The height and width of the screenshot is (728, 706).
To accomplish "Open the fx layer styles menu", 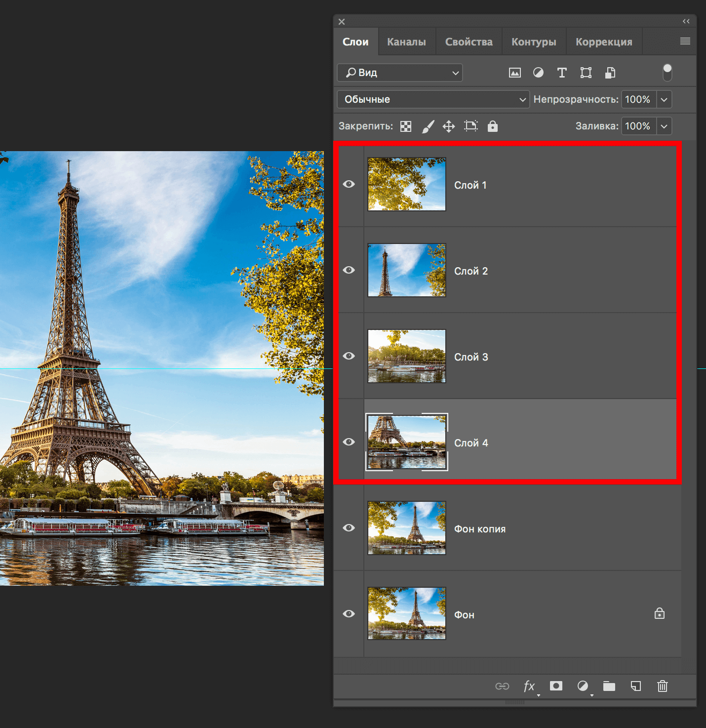I will [x=529, y=686].
